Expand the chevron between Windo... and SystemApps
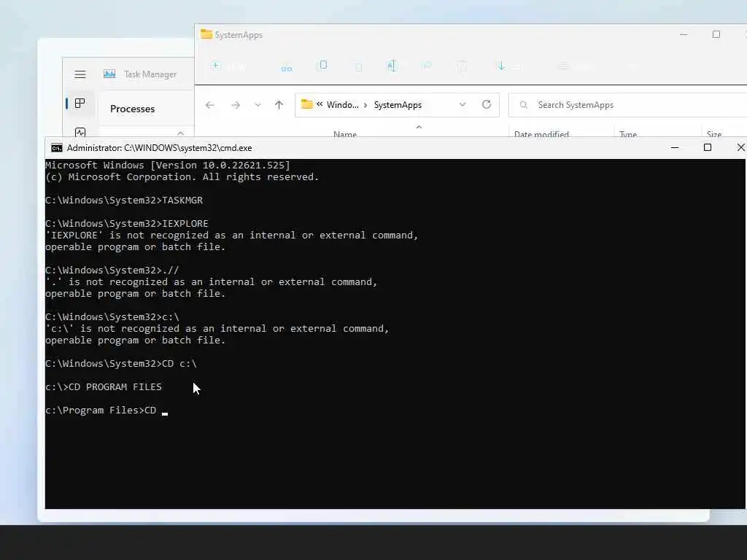This screenshot has width=747, height=560. click(366, 105)
